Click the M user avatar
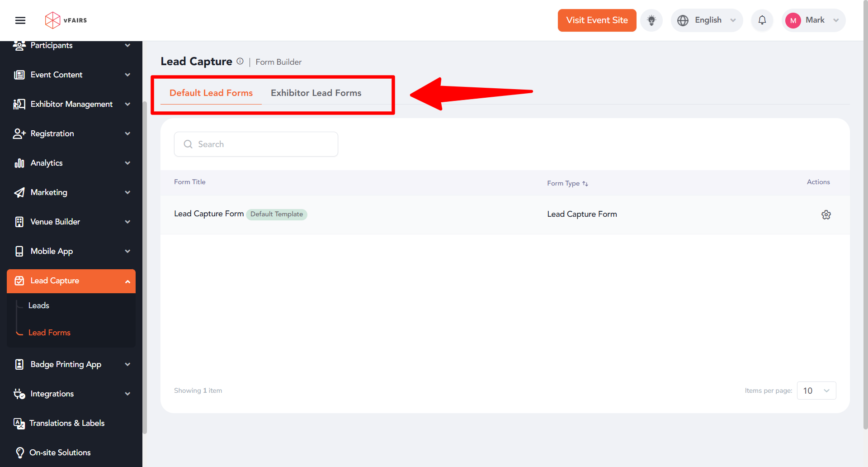868x467 pixels. click(x=793, y=20)
